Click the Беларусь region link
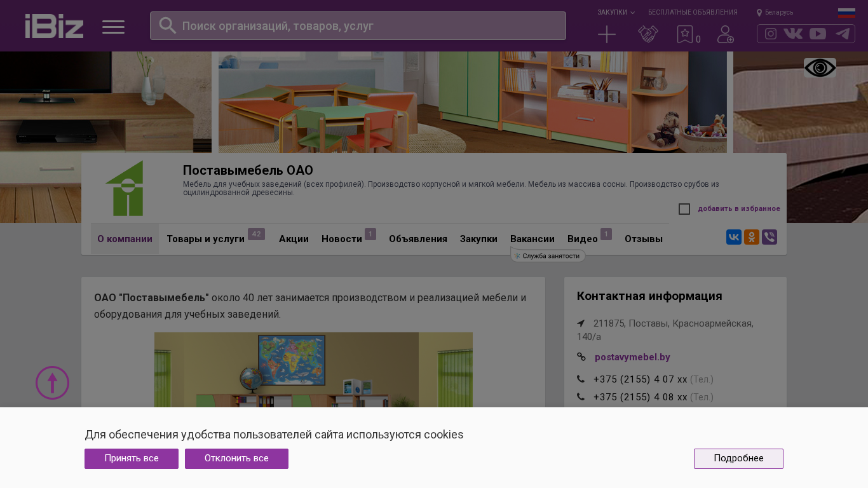868x488 pixels. coord(779,13)
